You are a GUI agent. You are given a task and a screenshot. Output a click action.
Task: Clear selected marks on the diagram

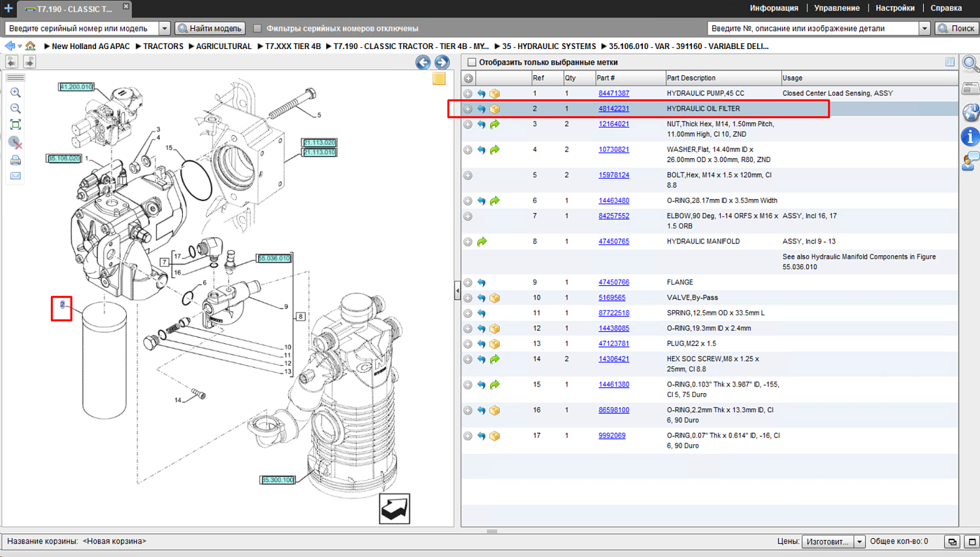tap(16, 142)
